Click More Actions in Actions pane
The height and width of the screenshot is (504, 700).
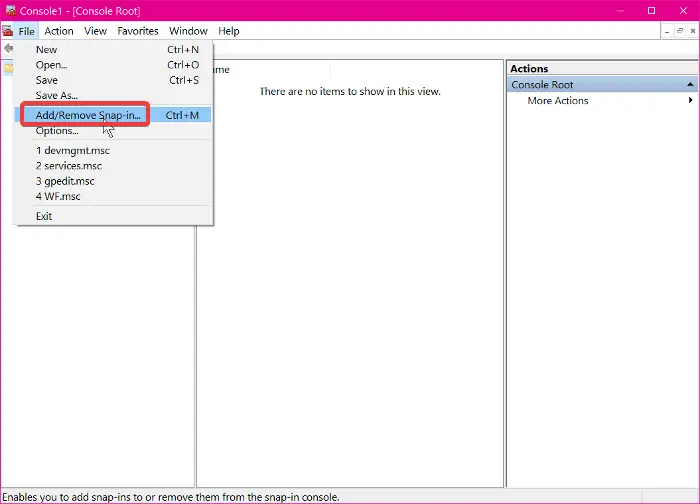click(x=558, y=100)
